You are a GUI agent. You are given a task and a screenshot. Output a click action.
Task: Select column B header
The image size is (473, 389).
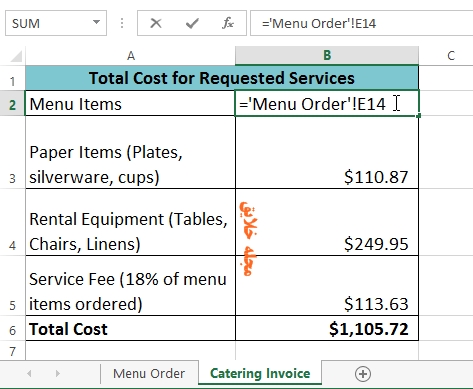click(327, 55)
